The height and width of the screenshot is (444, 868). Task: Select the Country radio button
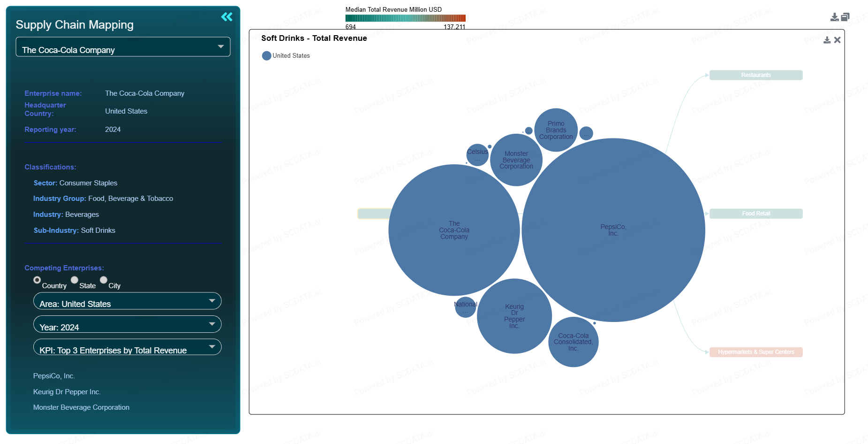(x=37, y=280)
